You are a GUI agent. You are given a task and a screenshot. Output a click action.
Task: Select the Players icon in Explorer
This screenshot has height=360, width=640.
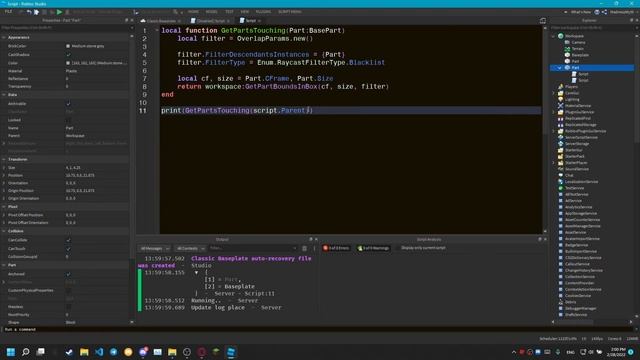click(x=561, y=87)
